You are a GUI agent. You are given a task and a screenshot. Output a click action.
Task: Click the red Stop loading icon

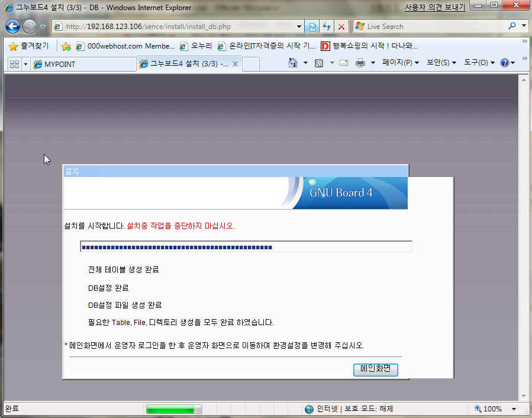coord(341,27)
